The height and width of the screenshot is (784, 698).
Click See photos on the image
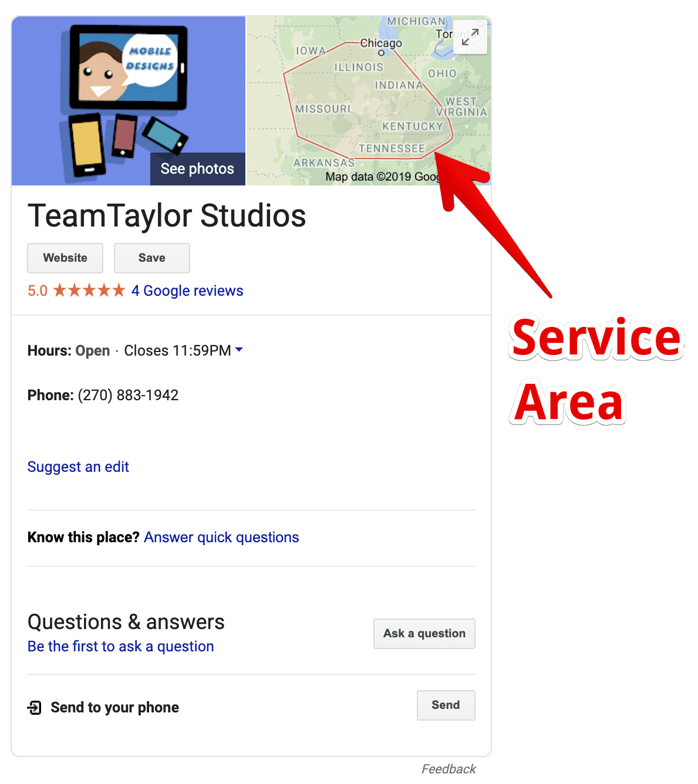point(198,169)
